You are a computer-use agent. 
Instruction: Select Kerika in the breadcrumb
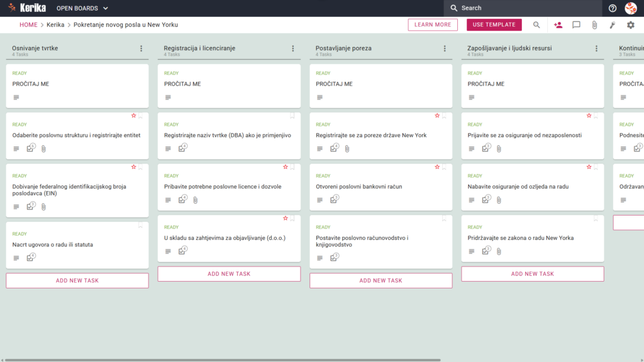(x=55, y=25)
